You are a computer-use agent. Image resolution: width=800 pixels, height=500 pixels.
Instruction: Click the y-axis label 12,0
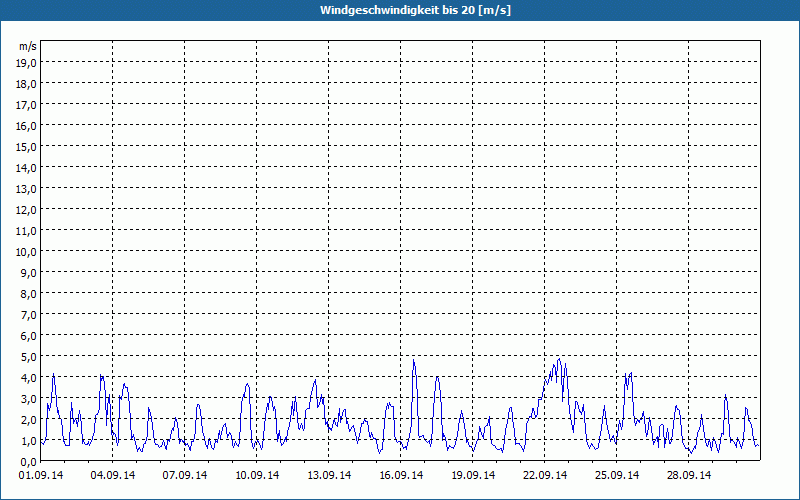pos(27,210)
